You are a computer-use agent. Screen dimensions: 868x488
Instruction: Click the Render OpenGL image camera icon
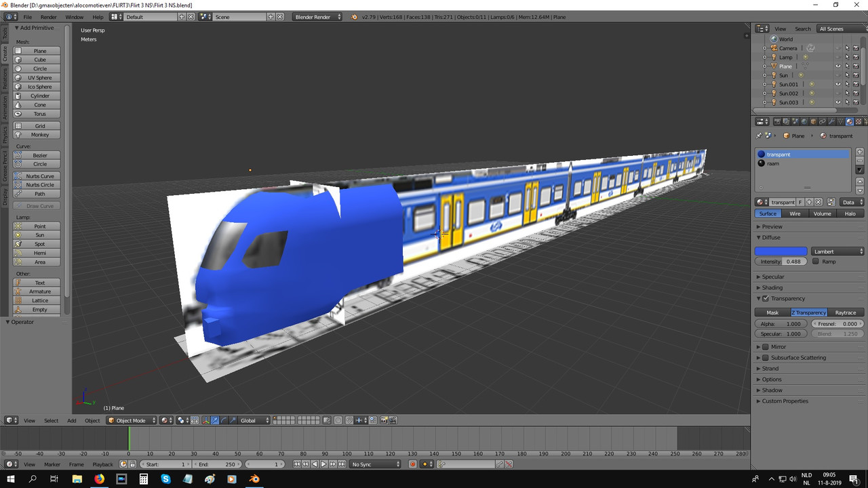pos(384,420)
